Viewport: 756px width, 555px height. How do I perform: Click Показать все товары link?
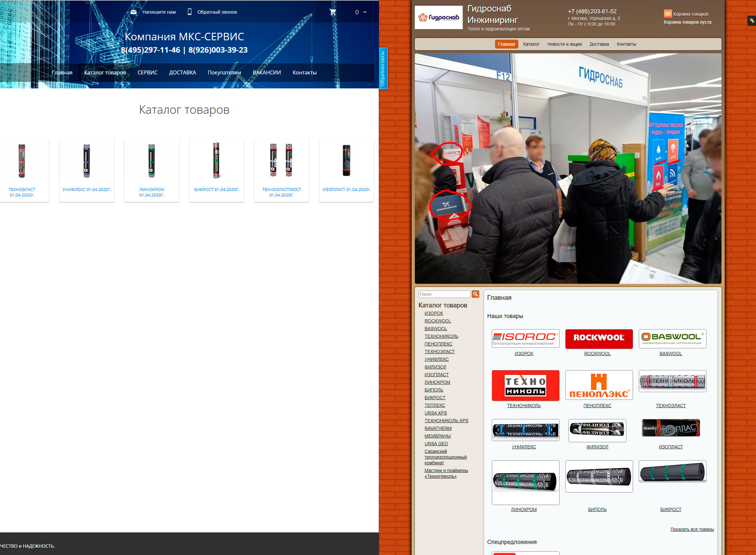point(692,530)
